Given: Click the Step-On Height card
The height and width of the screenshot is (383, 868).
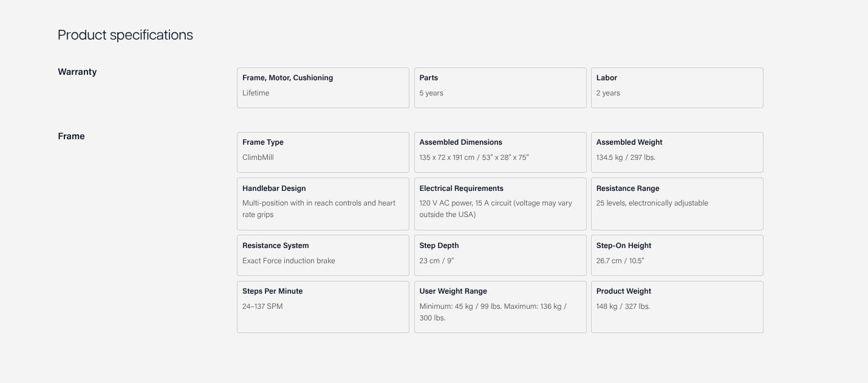Looking at the screenshot, I should (x=677, y=255).
